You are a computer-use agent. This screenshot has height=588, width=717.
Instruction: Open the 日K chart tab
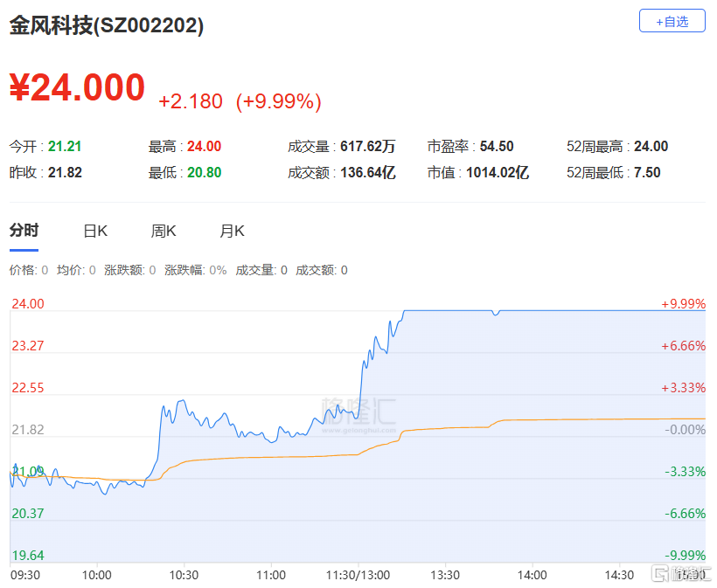pyautogui.click(x=94, y=231)
